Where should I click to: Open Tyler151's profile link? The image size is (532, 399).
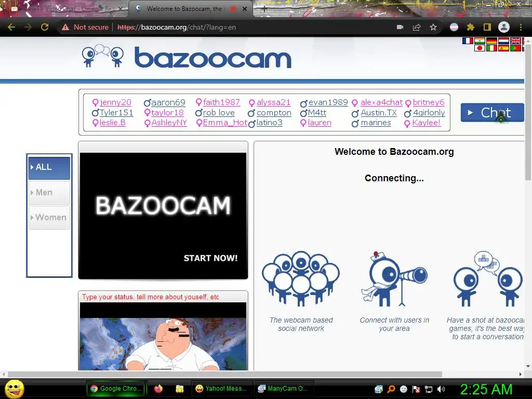coord(116,113)
